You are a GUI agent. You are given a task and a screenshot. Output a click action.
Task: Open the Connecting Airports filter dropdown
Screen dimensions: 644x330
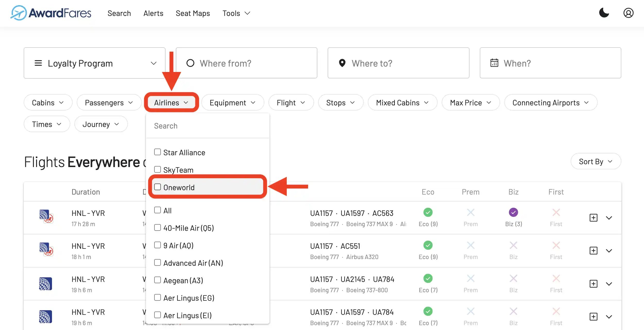click(x=551, y=103)
